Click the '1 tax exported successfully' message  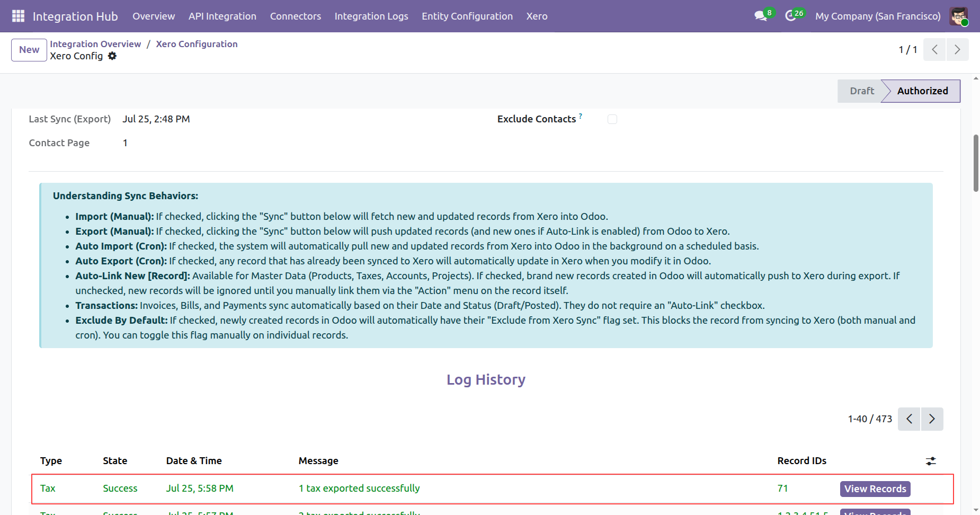pyautogui.click(x=359, y=489)
